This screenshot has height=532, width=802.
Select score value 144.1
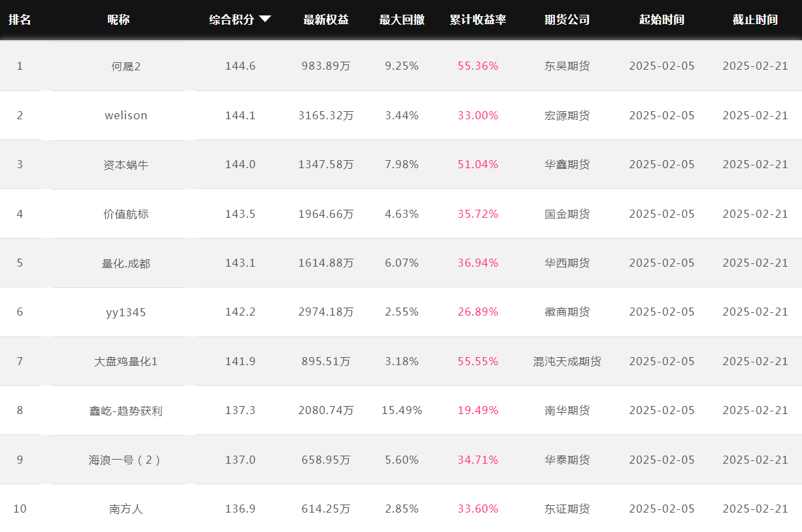click(241, 116)
